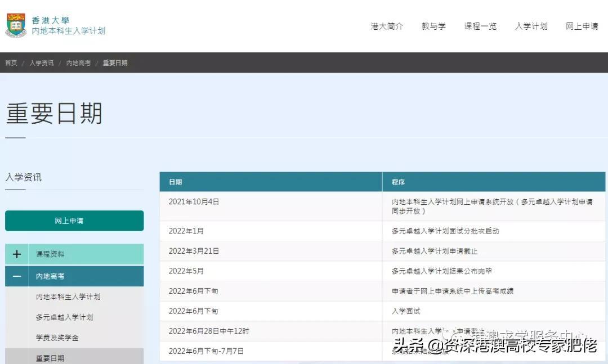Go to 首页 breadcrumb link
This screenshot has height=364, width=608.
point(11,63)
